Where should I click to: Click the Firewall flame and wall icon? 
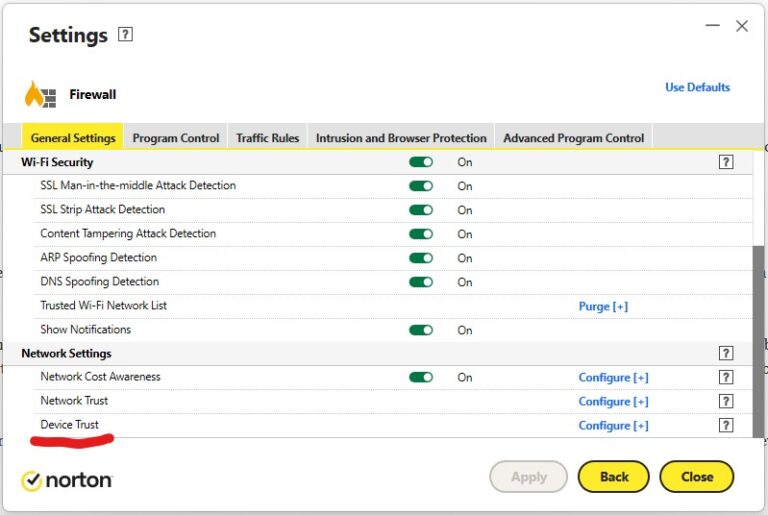(41, 95)
